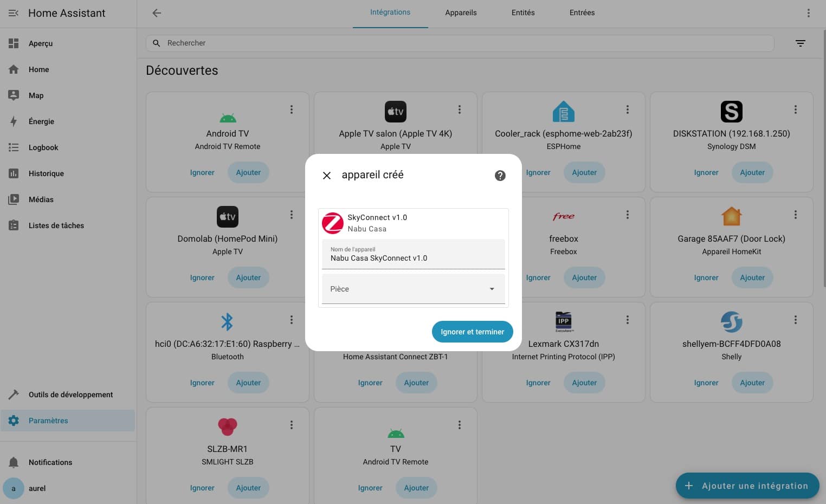Viewport: 826px width, 504px height.
Task: Switch to the Entités tab
Action: [x=522, y=13]
